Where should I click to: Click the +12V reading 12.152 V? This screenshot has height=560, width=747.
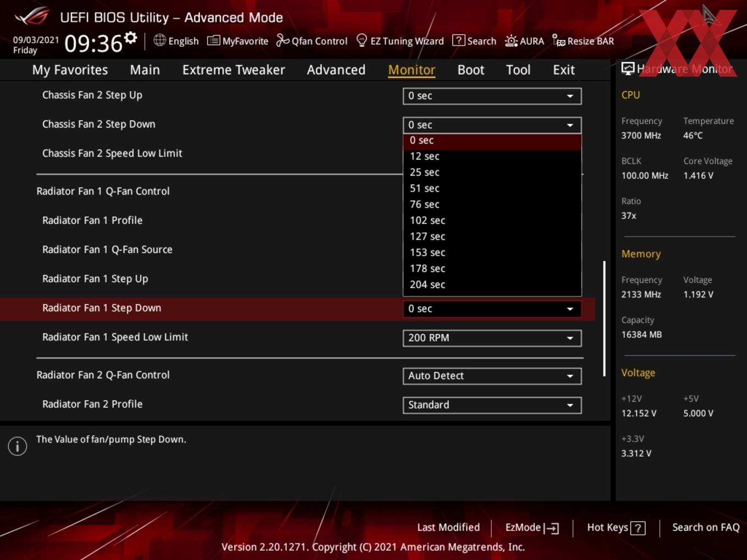[638, 413]
